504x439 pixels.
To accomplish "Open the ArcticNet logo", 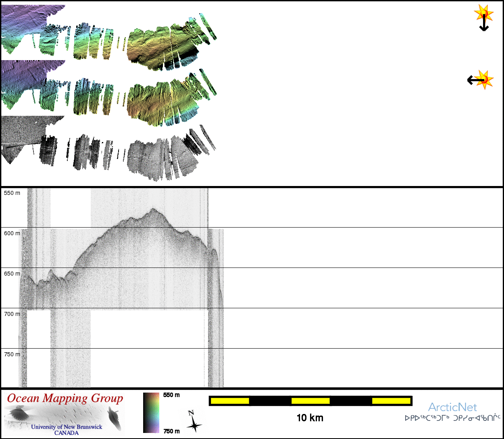I will coord(452,411).
